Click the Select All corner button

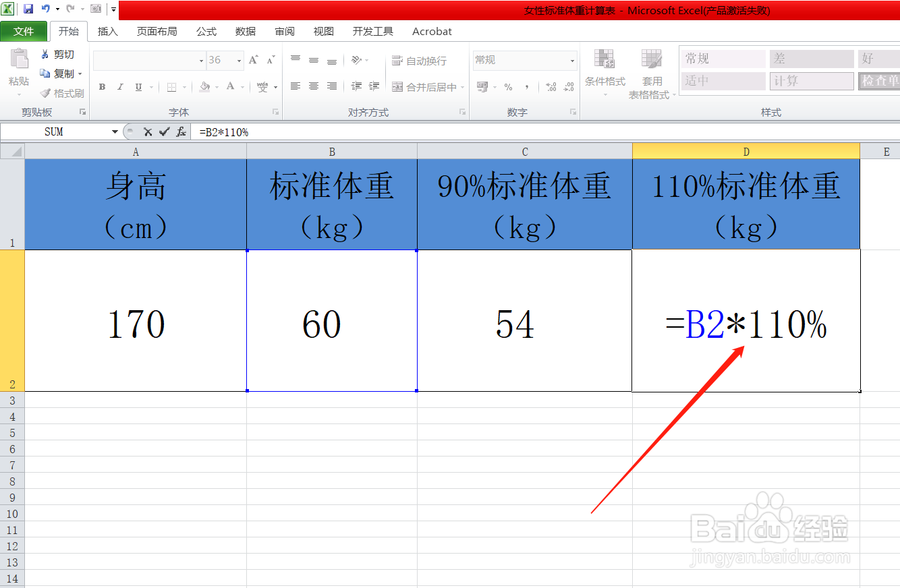coord(12,152)
